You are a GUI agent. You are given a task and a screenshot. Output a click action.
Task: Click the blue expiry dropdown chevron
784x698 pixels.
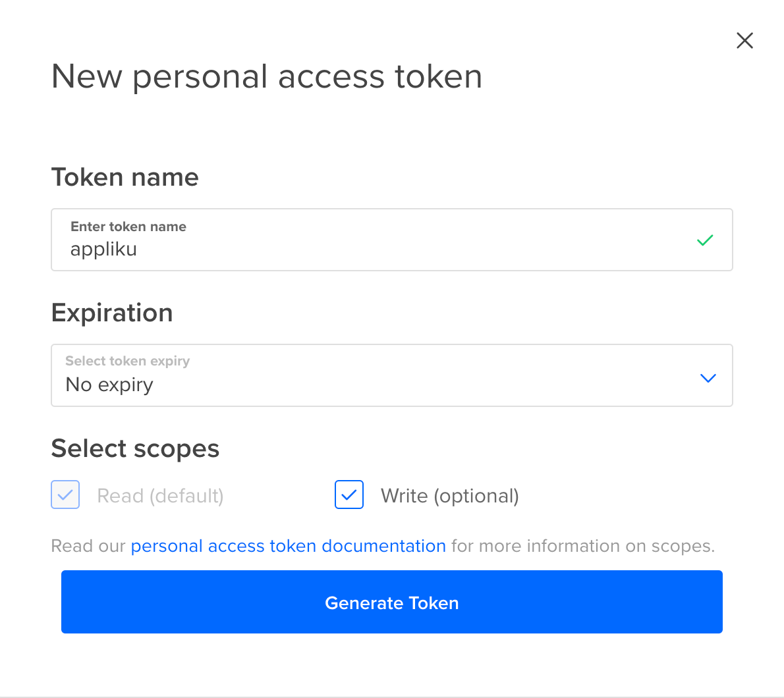pos(708,378)
